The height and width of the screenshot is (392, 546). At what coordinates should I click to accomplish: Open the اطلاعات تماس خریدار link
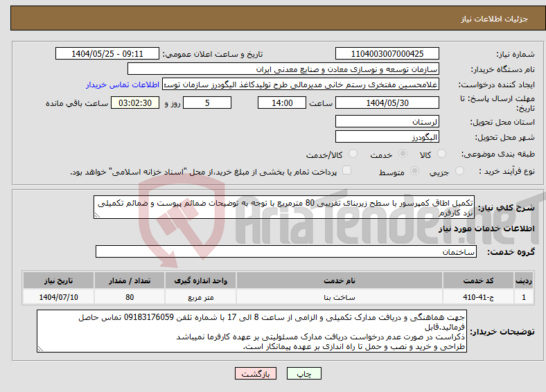[123, 84]
